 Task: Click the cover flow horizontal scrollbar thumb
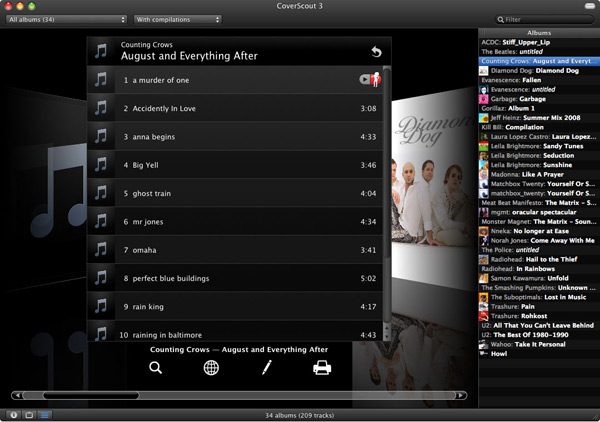91,395
